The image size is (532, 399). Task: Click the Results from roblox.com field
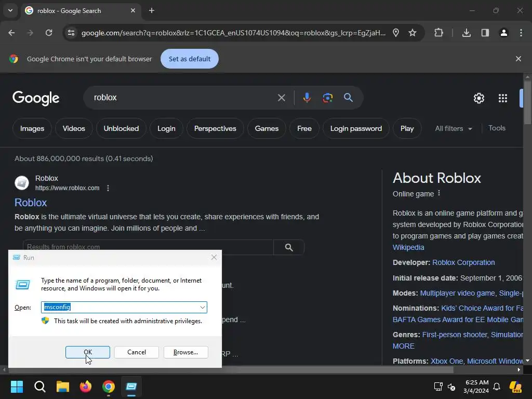tap(148, 247)
